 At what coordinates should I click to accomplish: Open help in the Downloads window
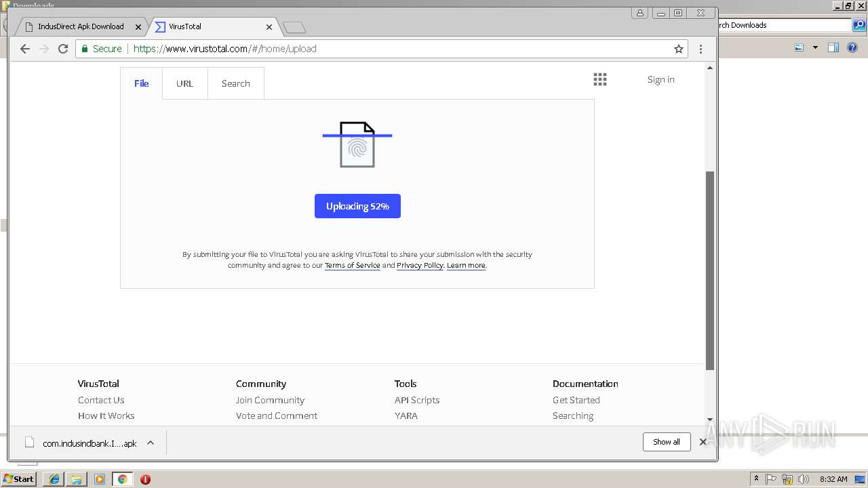852,47
